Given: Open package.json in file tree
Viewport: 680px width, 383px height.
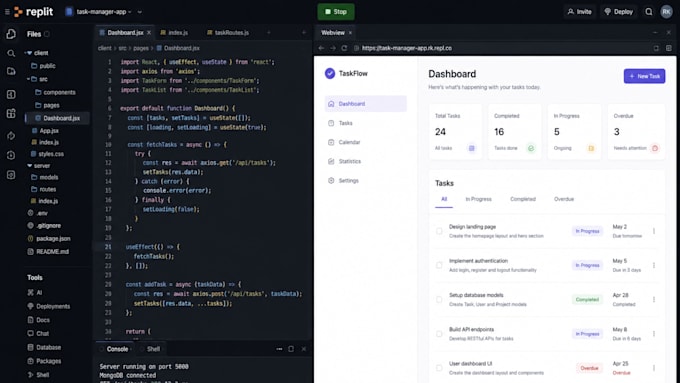Looking at the screenshot, I should tap(49, 239).
